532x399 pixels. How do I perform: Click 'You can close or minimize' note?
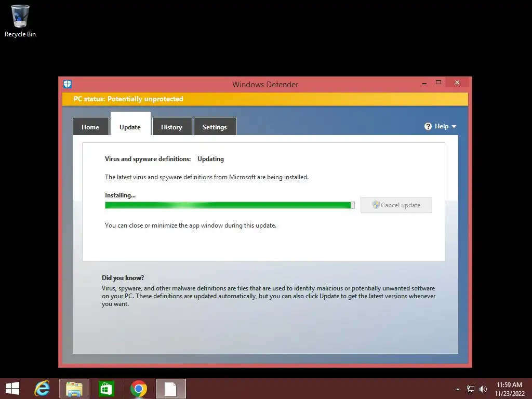click(x=191, y=225)
